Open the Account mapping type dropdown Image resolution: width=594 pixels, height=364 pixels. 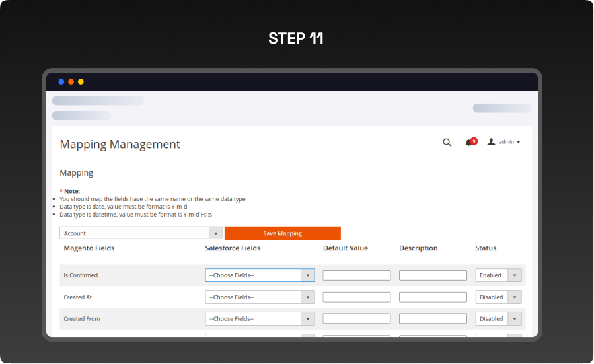(x=141, y=233)
